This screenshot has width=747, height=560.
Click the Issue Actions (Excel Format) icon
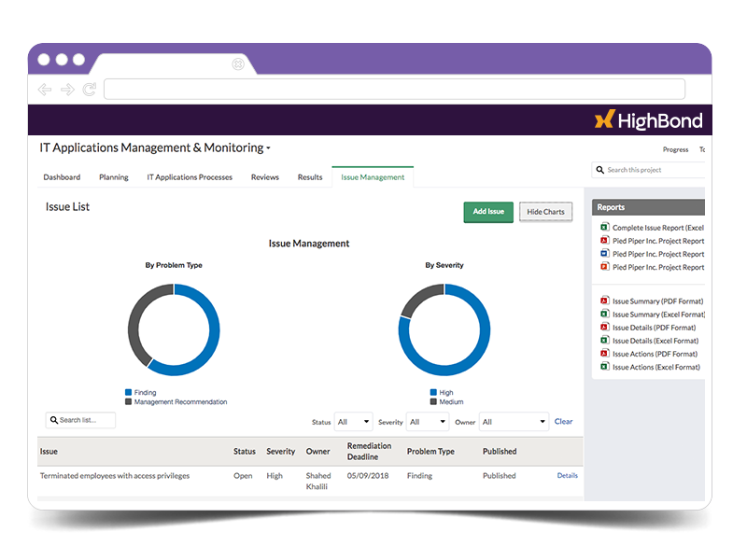(604, 367)
